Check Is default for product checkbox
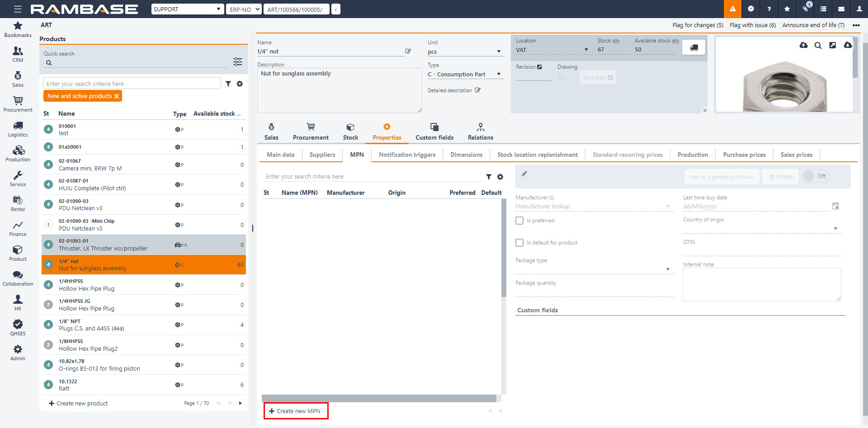Viewport: 868px width, 428px height. (x=519, y=243)
